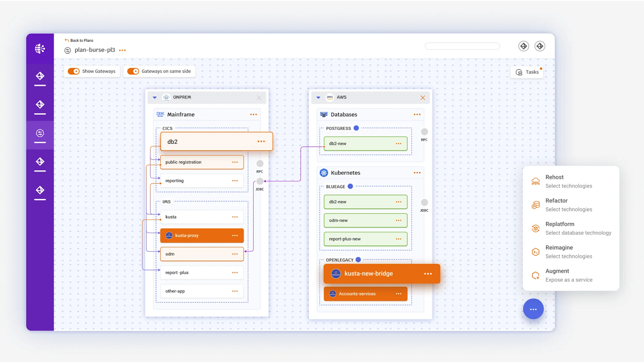
Task: Click the IBM Mainframe logo icon
Action: tap(159, 114)
